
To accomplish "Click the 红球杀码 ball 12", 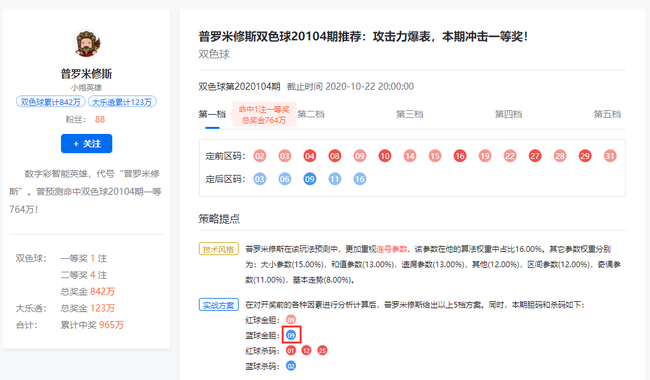I will [306, 351].
